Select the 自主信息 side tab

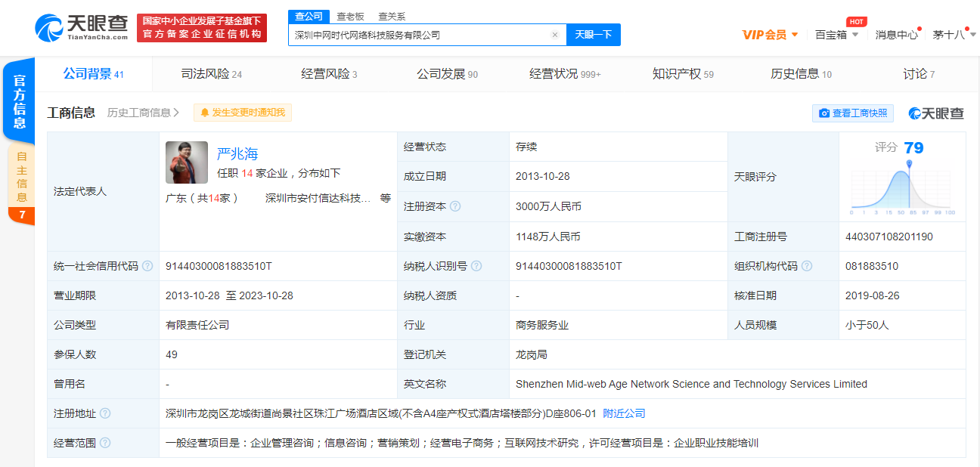(21, 178)
